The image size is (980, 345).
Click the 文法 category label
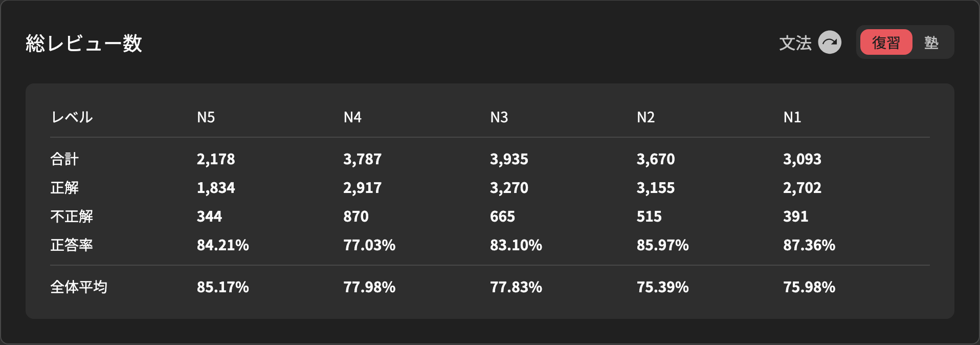point(795,43)
